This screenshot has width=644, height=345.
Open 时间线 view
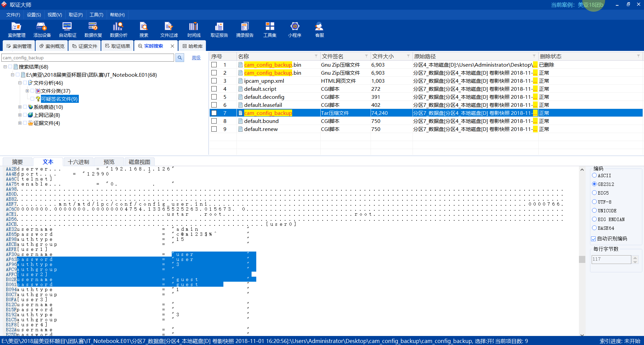[x=194, y=30]
